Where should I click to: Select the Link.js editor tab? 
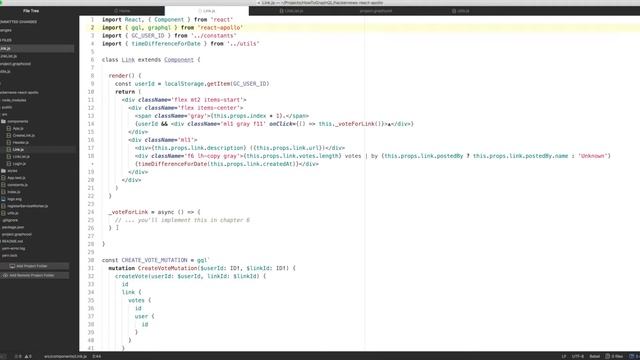pyautogui.click(x=207, y=11)
